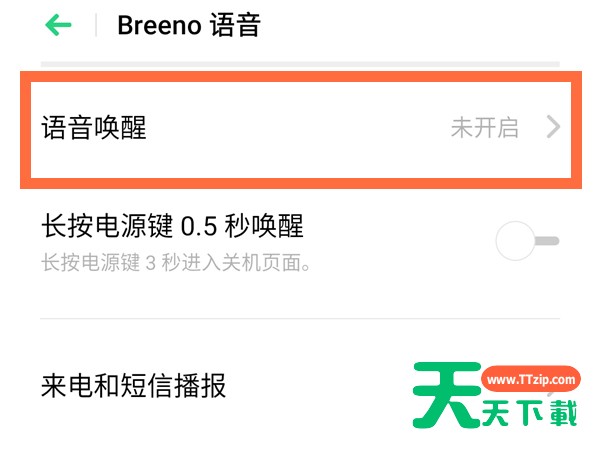Image resolution: width=600 pixels, height=450 pixels.
Task: Click the orange highlight border around 语音唤醒
Action: tap(301, 77)
